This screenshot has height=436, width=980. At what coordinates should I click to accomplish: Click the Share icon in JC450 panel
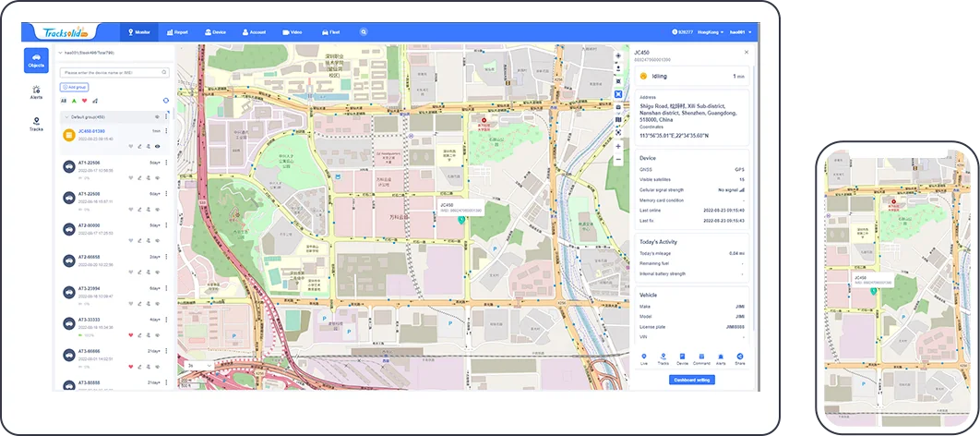pyautogui.click(x=740, y=357)
